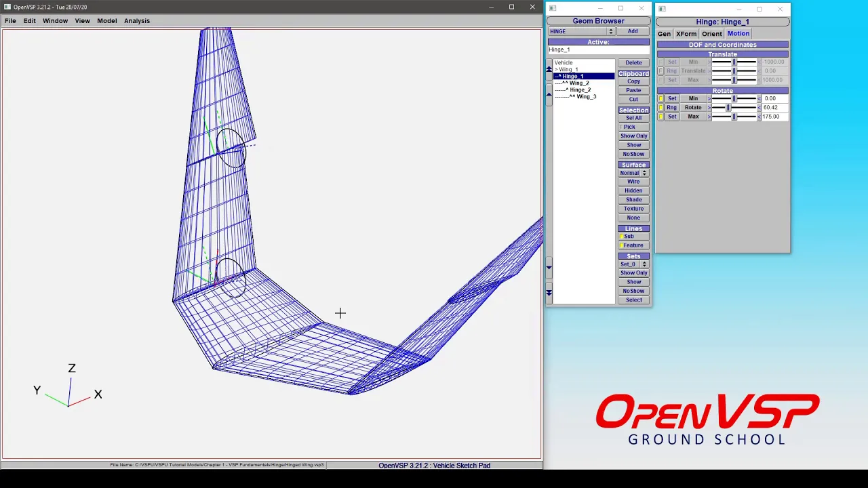
Task: Click the right < arrow beside 60.42 field
Action: [x=759, y=108]
